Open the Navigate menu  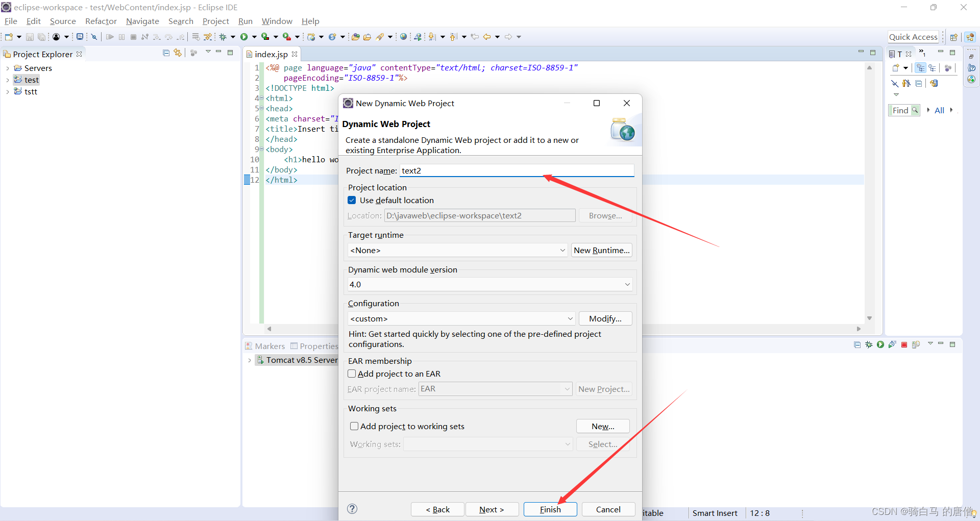pos(142,21)
